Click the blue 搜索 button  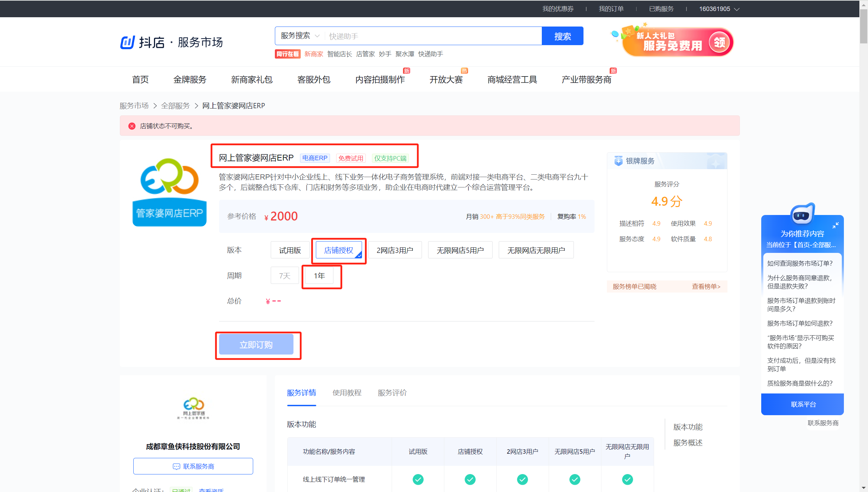click(x=562, y=36)
